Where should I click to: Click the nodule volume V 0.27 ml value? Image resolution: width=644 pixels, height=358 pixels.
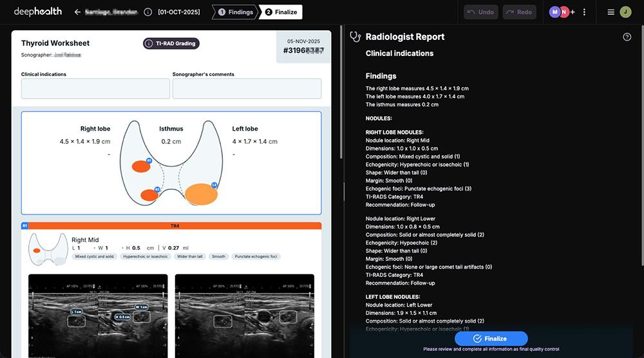click(x=175, y=248)
